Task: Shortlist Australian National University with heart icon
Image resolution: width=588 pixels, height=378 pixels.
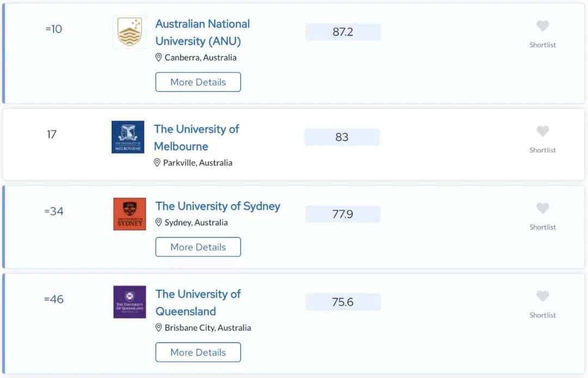Action: 542,26
